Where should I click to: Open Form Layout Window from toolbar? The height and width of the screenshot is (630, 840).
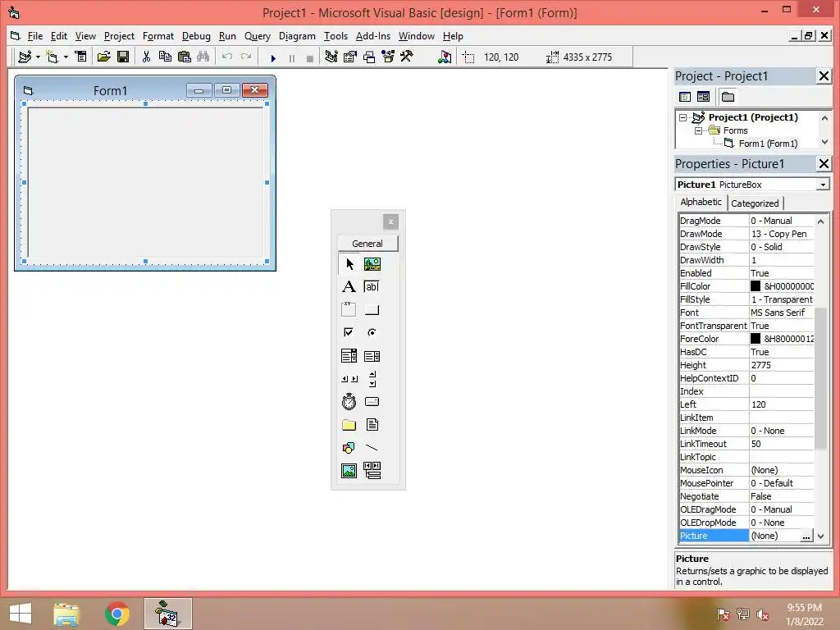369,57
